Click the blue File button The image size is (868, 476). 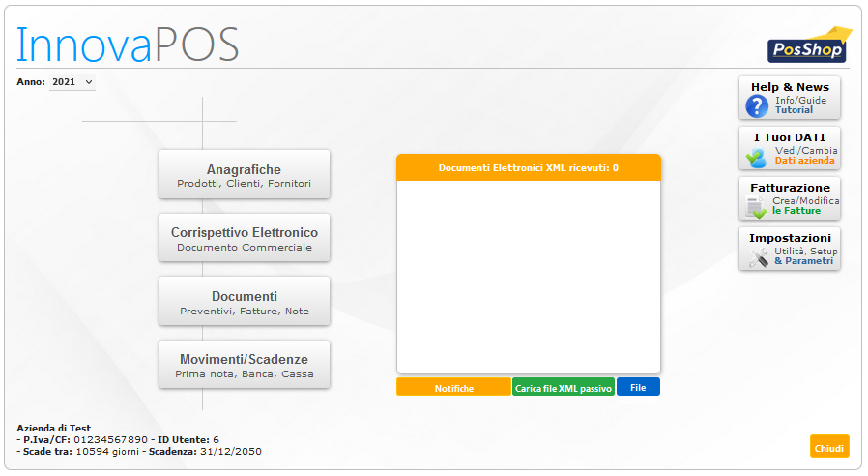coord(638,387)
